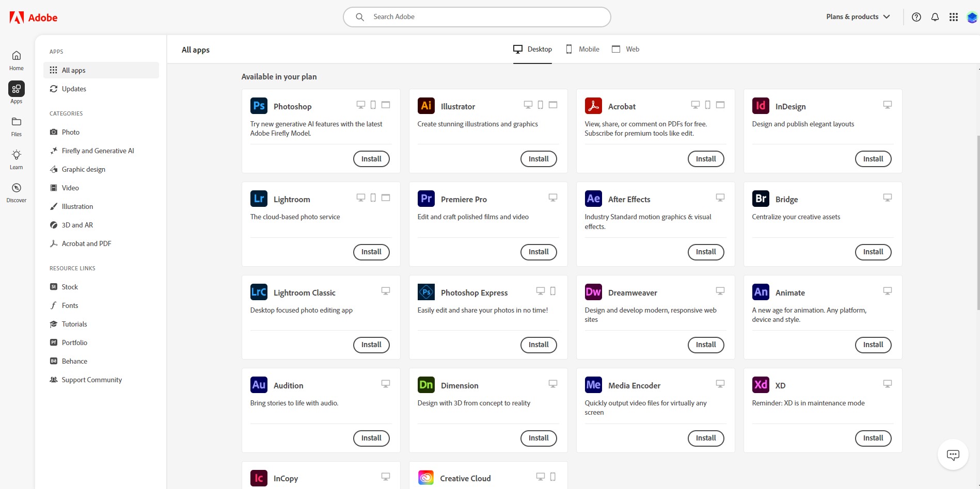Install After Effects
This screenshot has height=489, width=980.
click(706, 252)
